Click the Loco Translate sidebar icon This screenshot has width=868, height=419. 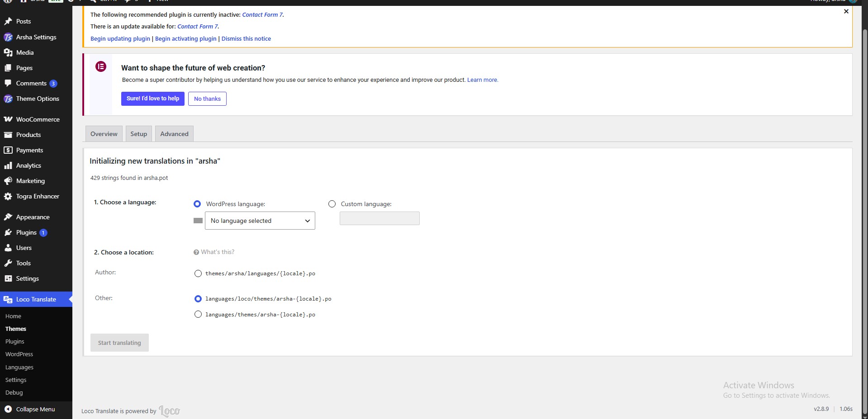(8, 299)
